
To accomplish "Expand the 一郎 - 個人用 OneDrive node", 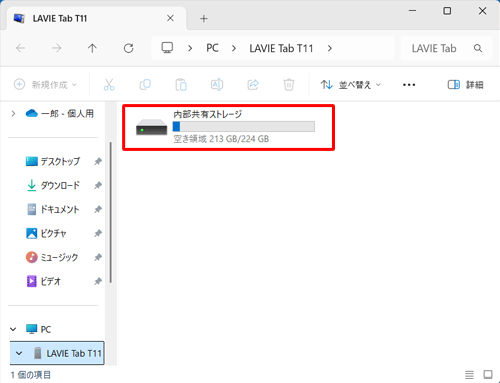I will click(13, 114).
